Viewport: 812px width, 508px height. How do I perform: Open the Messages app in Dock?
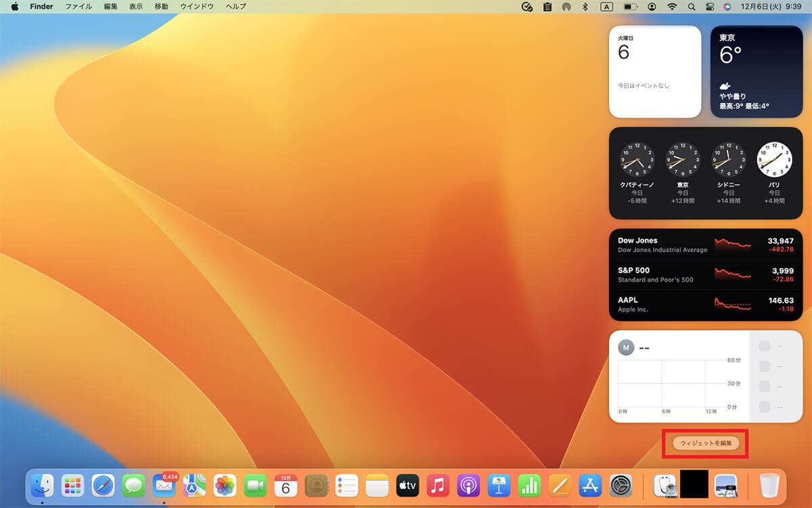coord(133,485)
